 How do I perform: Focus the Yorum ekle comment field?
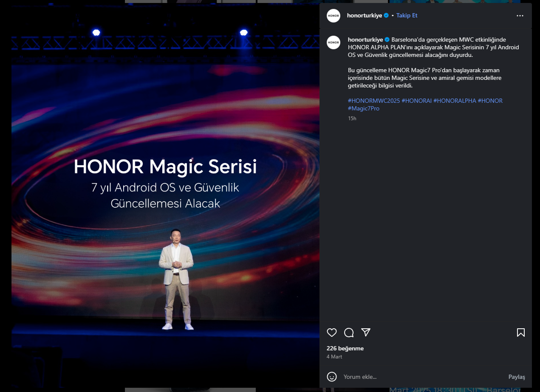423,377
